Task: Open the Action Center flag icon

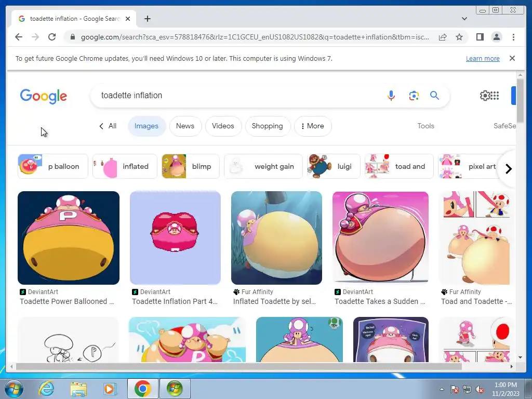Action: click(x=454, y=390)
